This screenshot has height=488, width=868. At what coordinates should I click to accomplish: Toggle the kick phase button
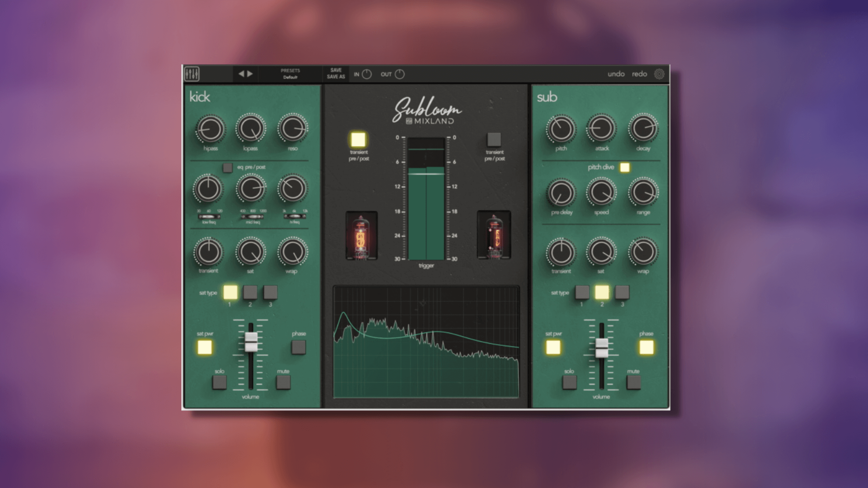point(298,347)
